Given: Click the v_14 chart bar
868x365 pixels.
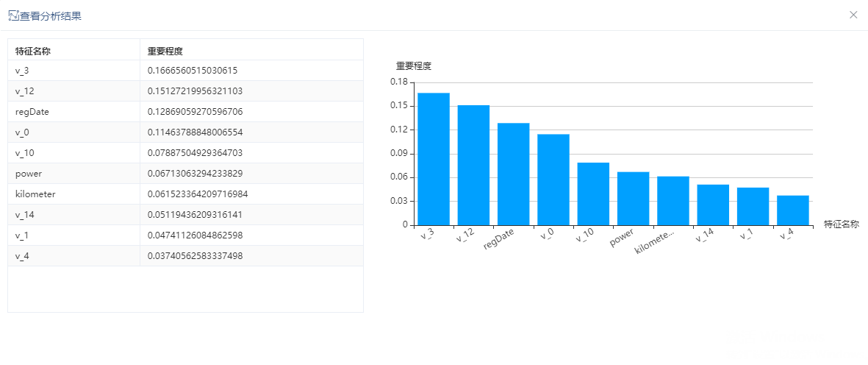Looking at the screenshot, I should click(713, 205).
